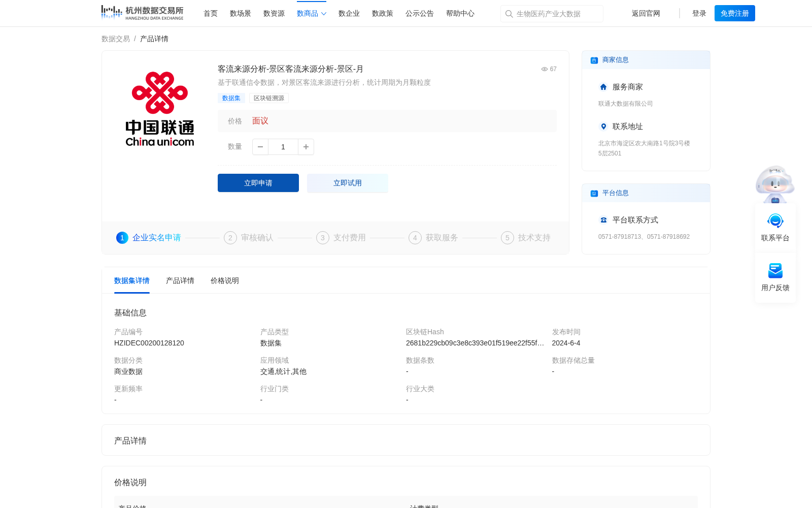Open 首页 in the navigation bar
The image size is (812, 508).
coord(211,14)
